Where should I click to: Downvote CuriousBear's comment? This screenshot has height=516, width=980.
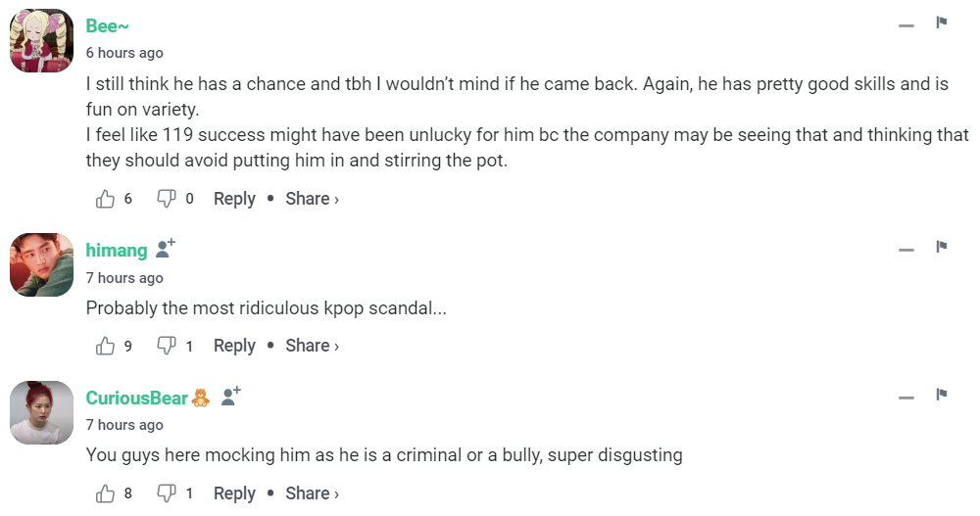[167, 493]
